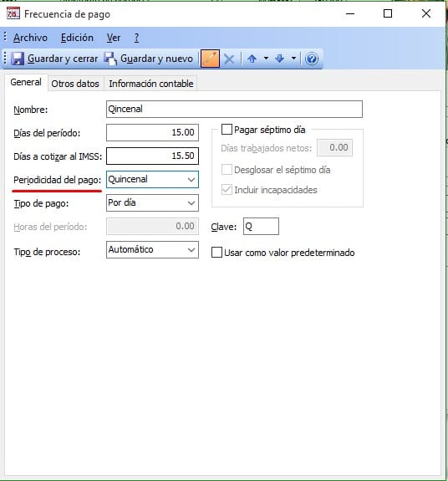
Task: Click the Nombre text field
Action: pos(234,109)
